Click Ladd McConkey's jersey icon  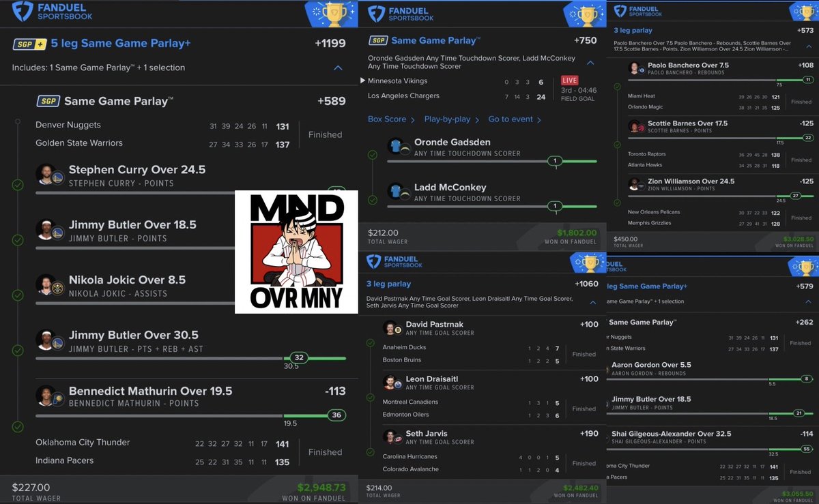pos(397,191)
